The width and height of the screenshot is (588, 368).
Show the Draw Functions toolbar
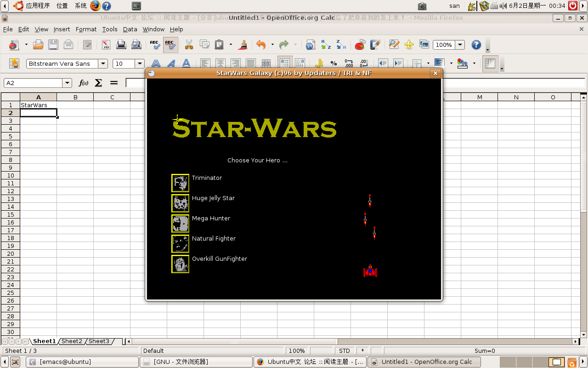(375, 45)
